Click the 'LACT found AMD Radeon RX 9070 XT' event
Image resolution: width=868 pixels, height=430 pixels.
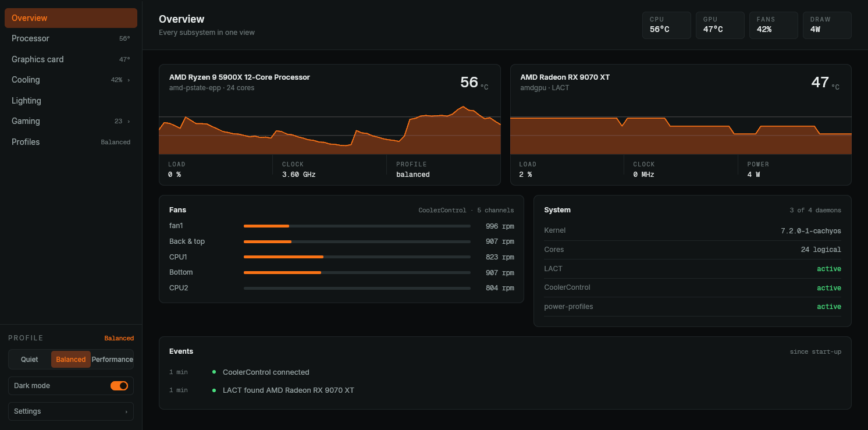point(289,390)
